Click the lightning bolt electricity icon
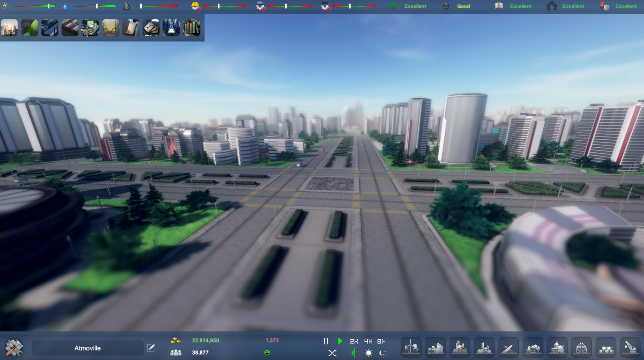The height and width of the screenshot is (360, 644). 5,6
